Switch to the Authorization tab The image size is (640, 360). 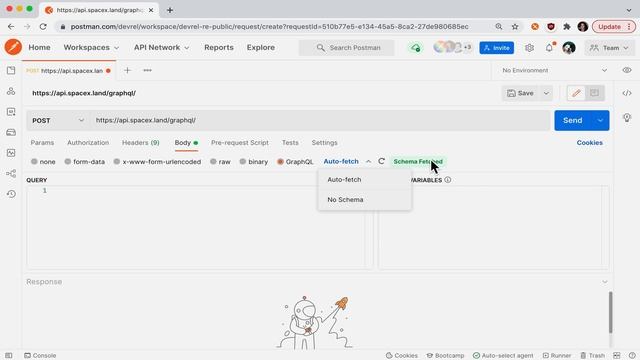pyautogui.click(x=88, y=142)
